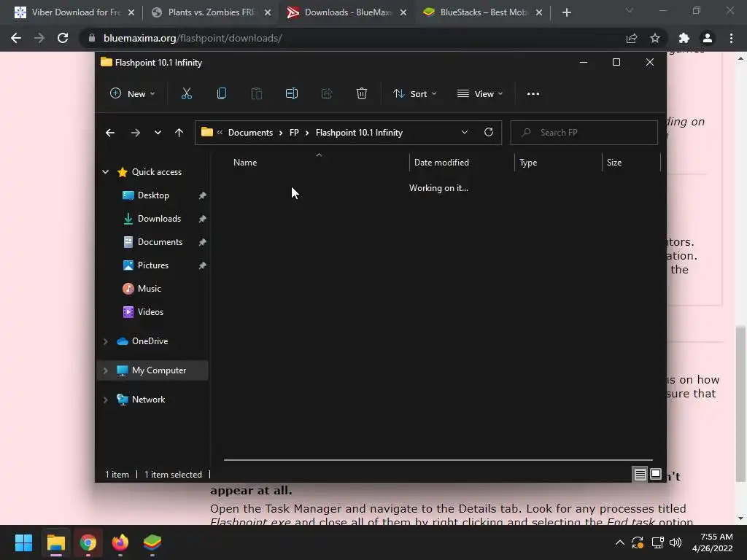This screenshot has width=747, height=560.
Task: Open Chrome three-dot menu
Action: [x=731, y=38]
